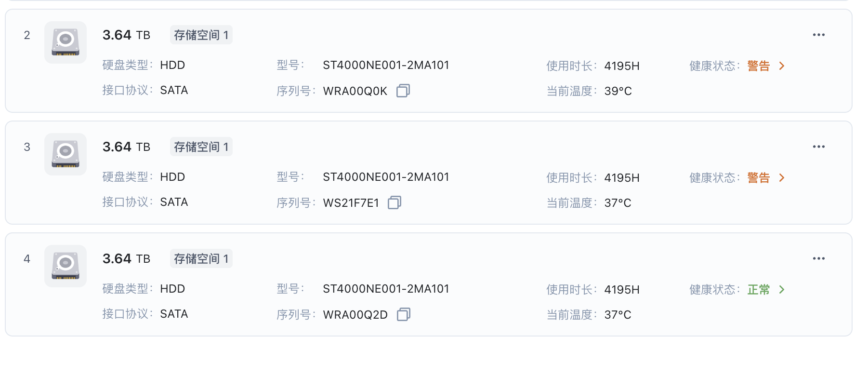Click the disk 2 hard drive icon
This screenshot has width=868, height=377.
[x=66, y=42]
